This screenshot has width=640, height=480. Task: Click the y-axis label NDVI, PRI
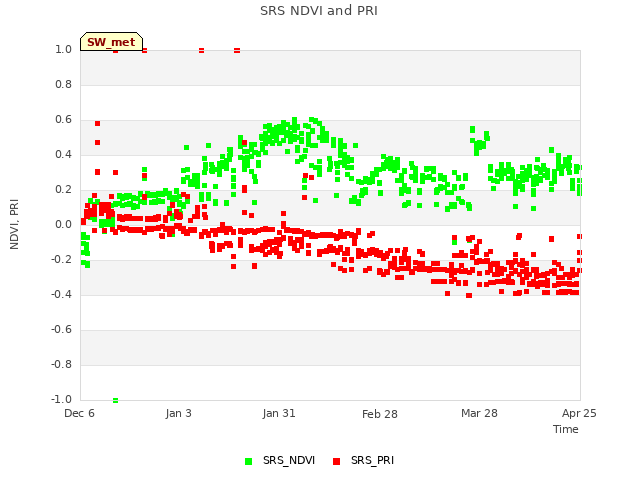[x=14, y=224]
